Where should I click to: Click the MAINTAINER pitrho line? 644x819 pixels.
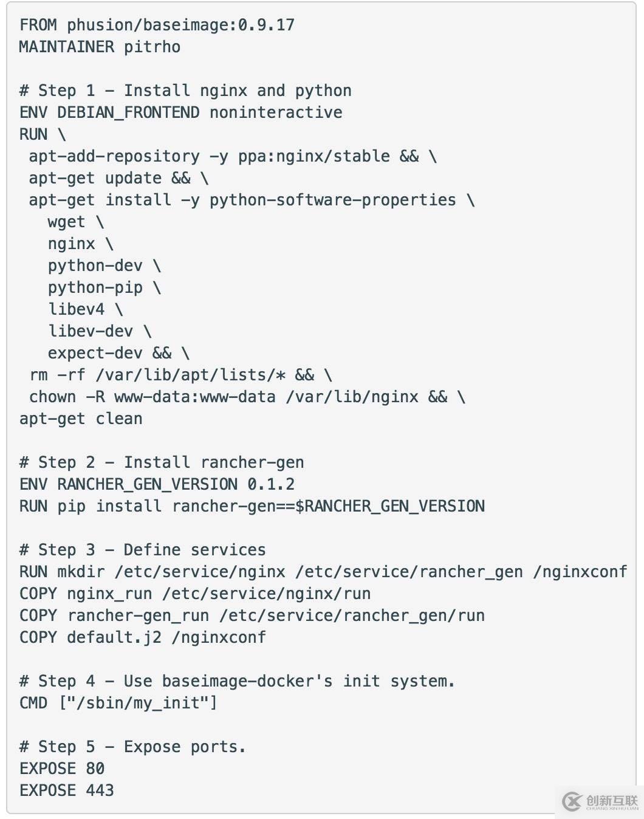click(100, 47)
